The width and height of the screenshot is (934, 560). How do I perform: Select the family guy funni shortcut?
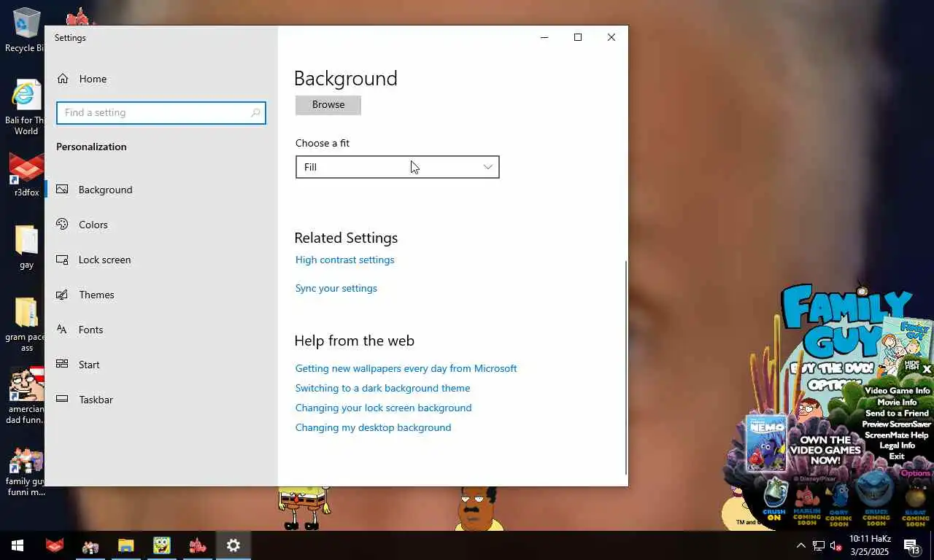click(26, 471)
